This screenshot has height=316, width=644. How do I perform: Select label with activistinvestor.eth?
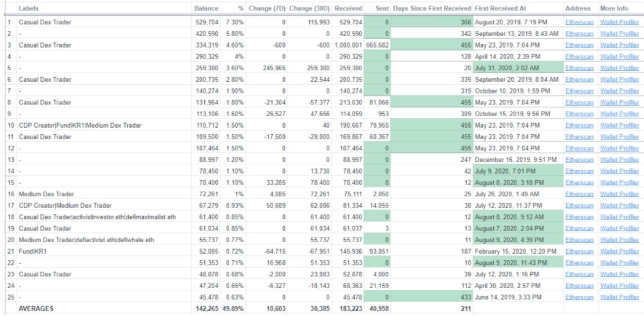(97, 217)
